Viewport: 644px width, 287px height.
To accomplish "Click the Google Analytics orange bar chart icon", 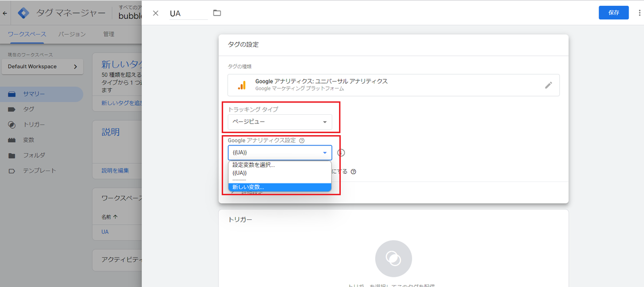I will (241, 85).
